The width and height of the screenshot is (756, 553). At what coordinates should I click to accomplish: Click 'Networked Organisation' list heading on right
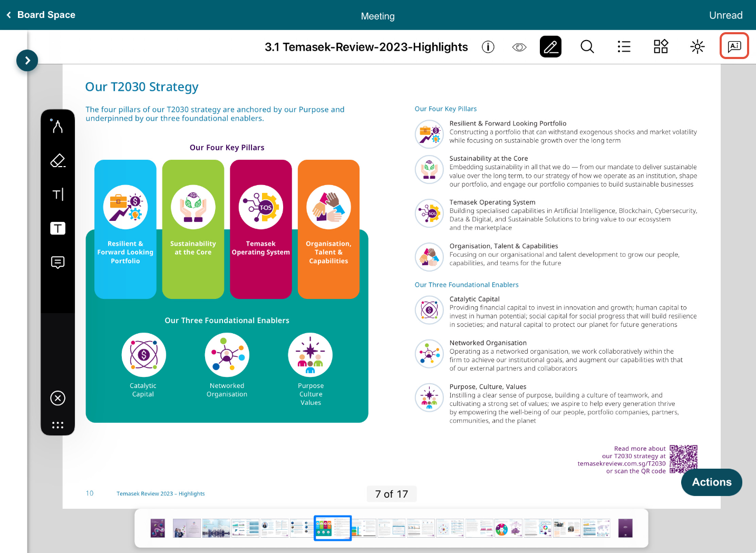(488, 343)
